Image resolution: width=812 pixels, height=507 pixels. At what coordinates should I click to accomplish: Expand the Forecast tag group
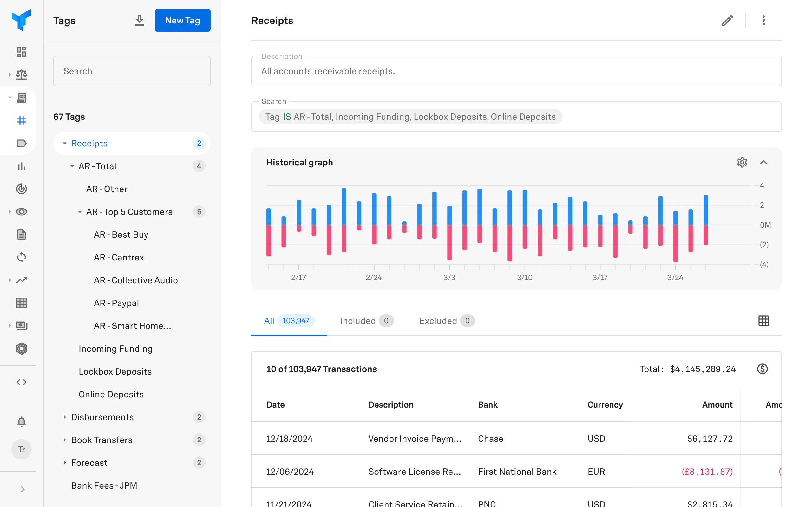[x=65, y=462]
